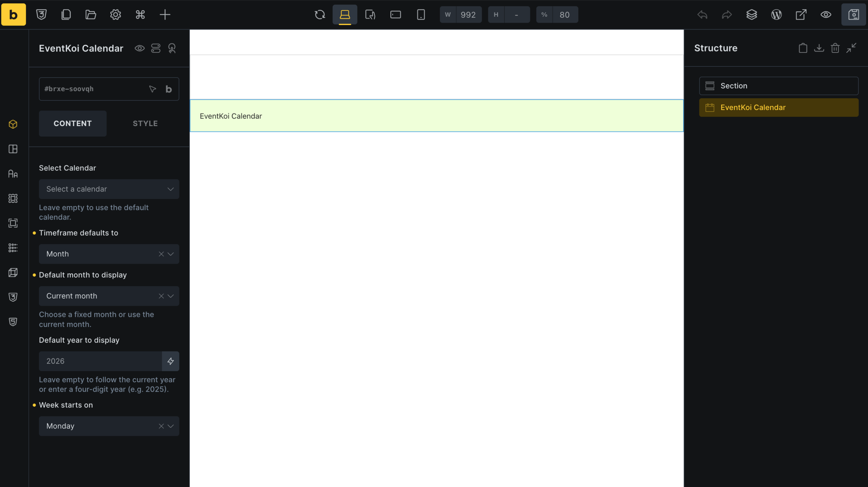The width and height of the screenshot is (868, 487).
Task: Open the Select a calendar dropdown
Action: (x=109, y=189)
